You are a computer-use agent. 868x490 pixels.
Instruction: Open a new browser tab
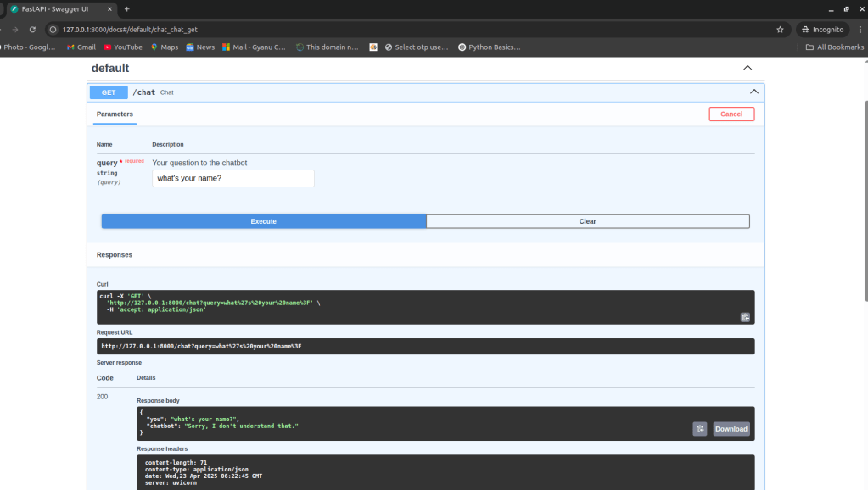pyautogui.click(x=126, y=8)
